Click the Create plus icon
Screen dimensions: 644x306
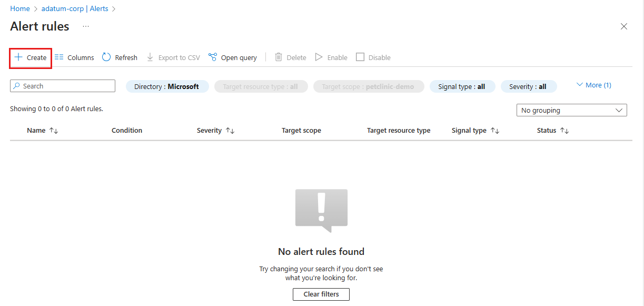click(18, 57)
